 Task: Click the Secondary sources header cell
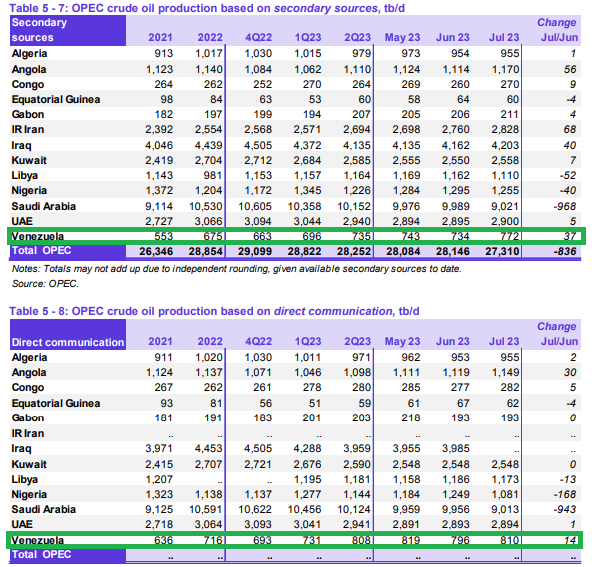(x=68, y=30)
